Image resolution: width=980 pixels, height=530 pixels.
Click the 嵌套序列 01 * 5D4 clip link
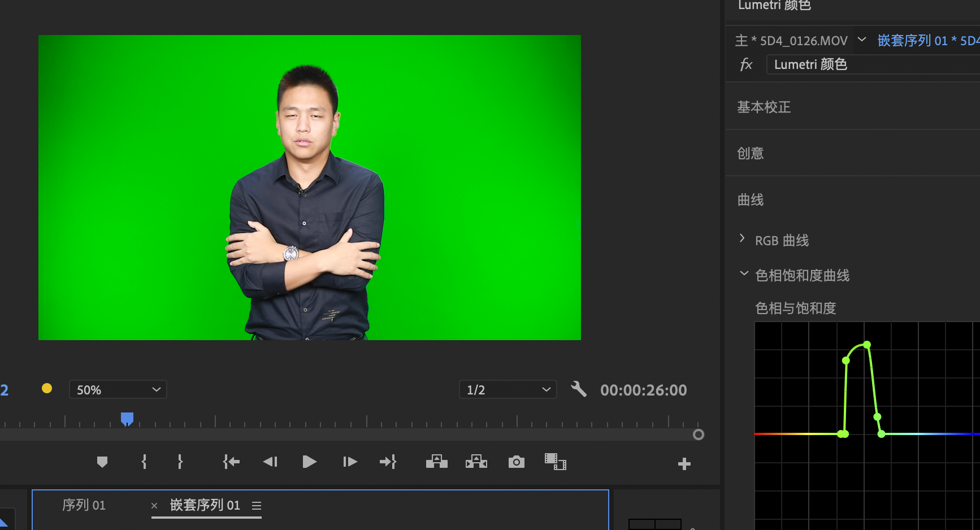pos(928,41)
